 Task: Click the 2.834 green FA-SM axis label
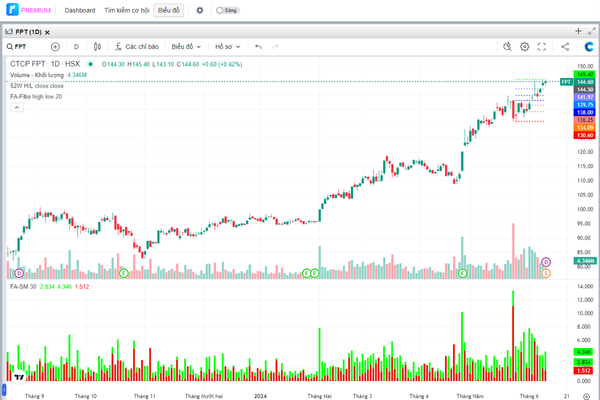click(584, 362)
